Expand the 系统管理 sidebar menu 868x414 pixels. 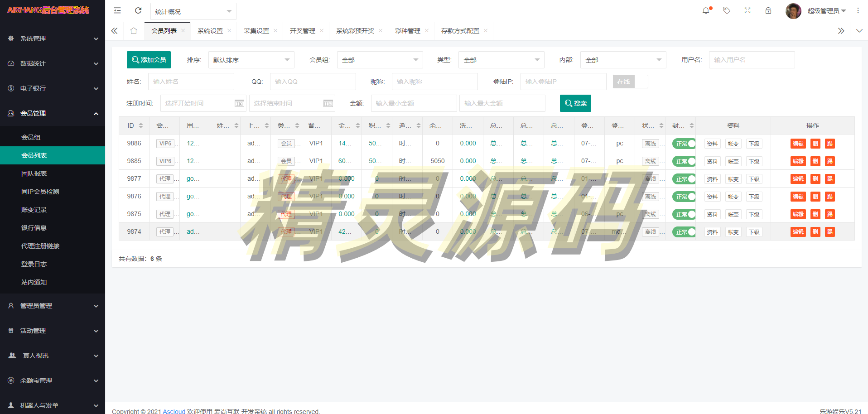53,39
